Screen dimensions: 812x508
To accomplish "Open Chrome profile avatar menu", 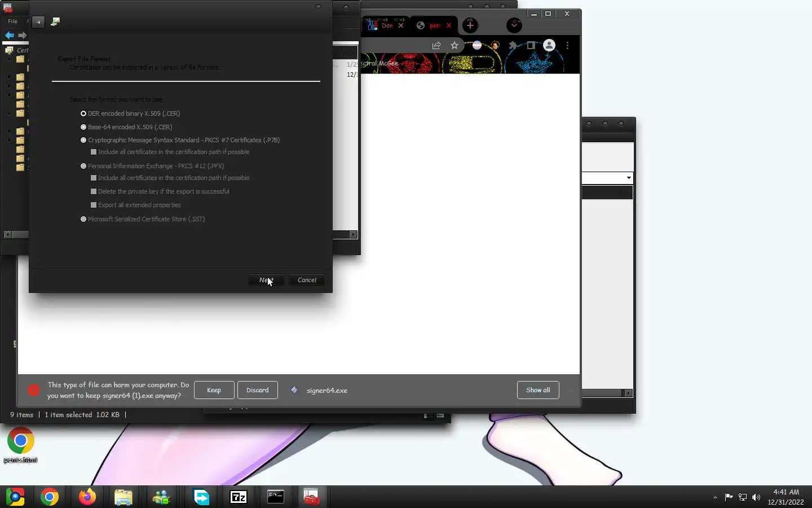I will click(549, 46).
